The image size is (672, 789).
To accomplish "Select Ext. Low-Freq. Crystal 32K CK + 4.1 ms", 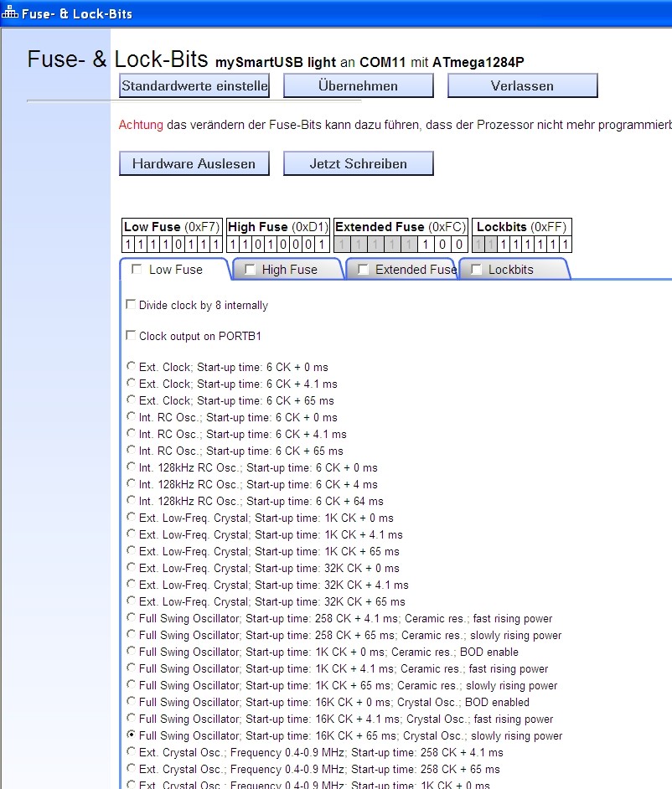I will coord(131,584).
